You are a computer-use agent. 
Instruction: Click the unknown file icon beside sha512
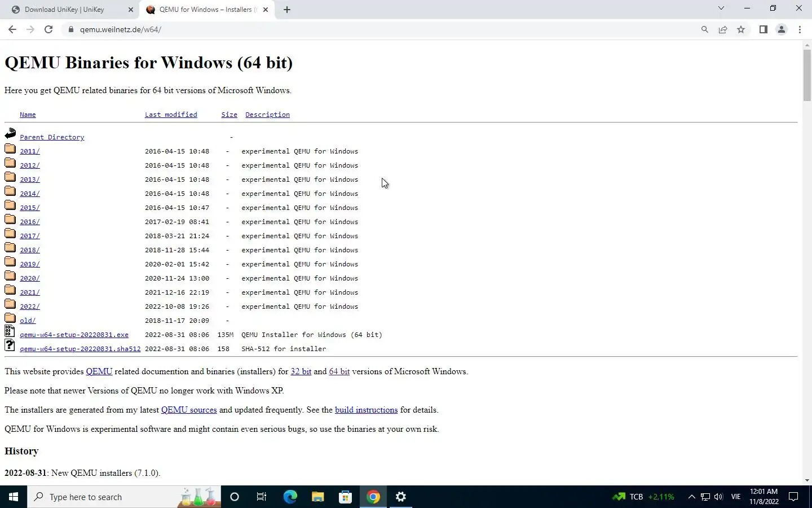tap(10, 345)
